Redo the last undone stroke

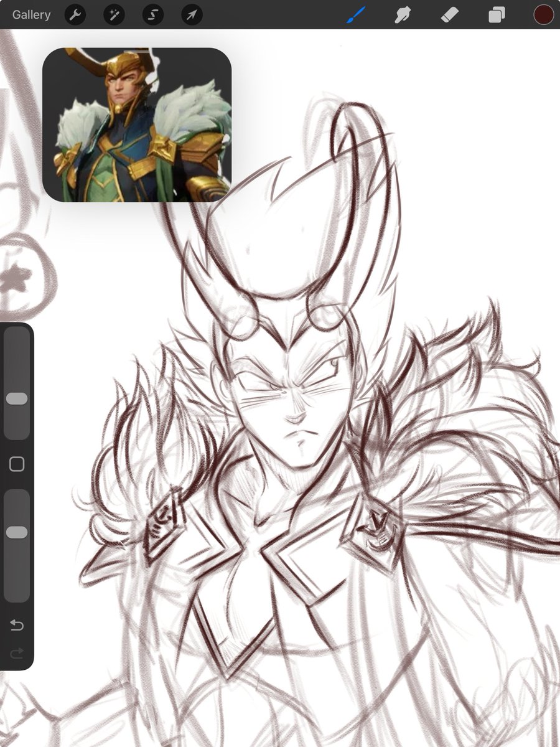17,652
